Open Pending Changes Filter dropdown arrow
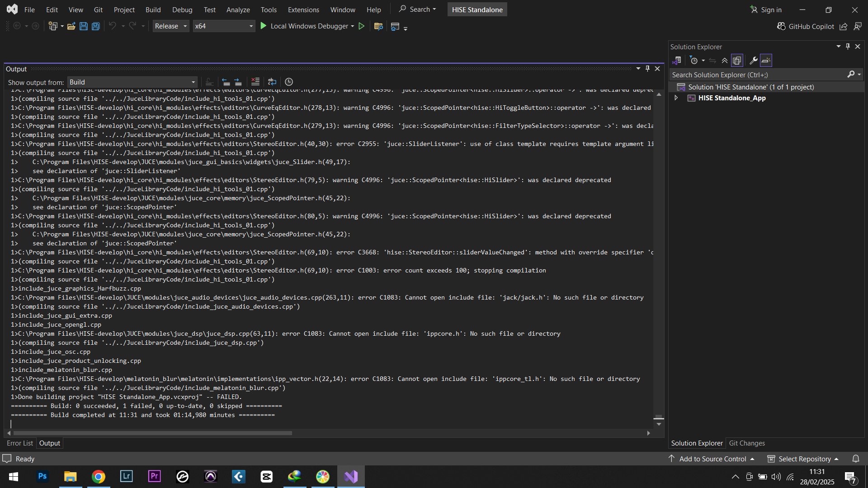Image resolution: width=868 pixels, height=488 pixels. (703, 60)
